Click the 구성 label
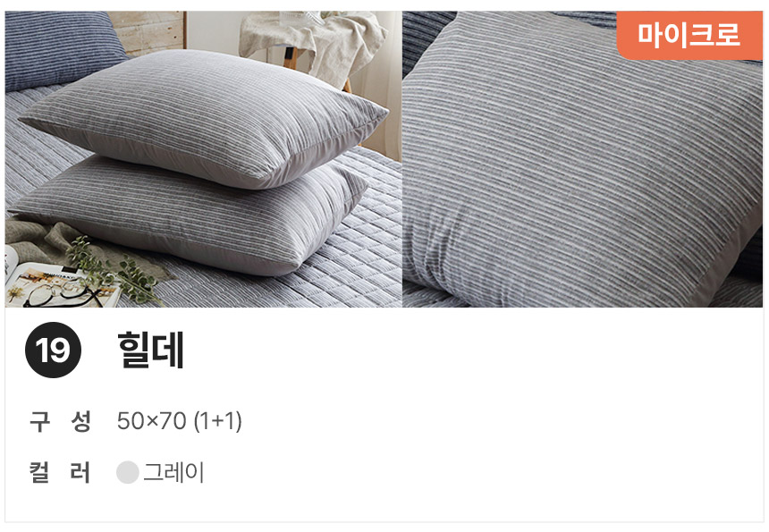The image size is (769, 532). (60, 421)
